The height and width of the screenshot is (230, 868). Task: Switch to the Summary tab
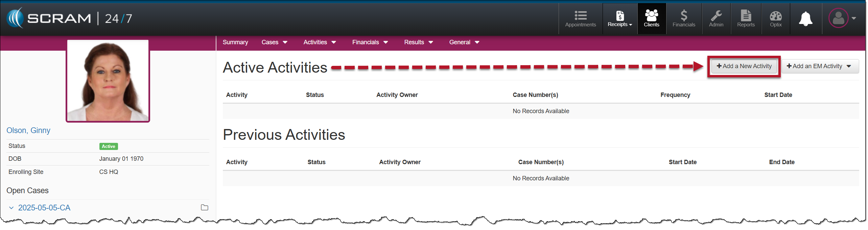[235, 42]
